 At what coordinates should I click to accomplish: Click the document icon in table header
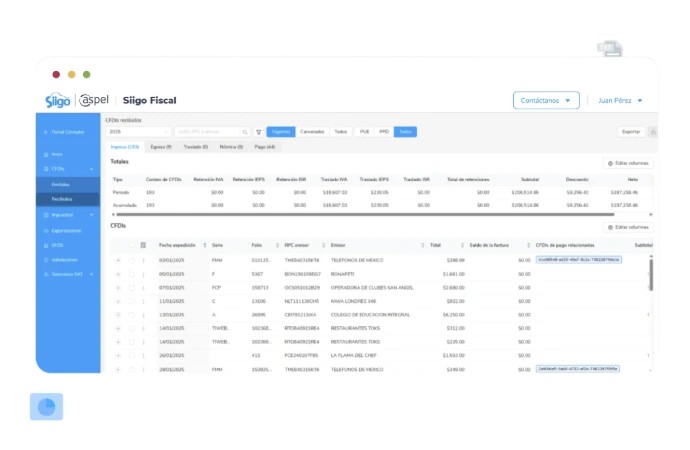tap(143, 245)
